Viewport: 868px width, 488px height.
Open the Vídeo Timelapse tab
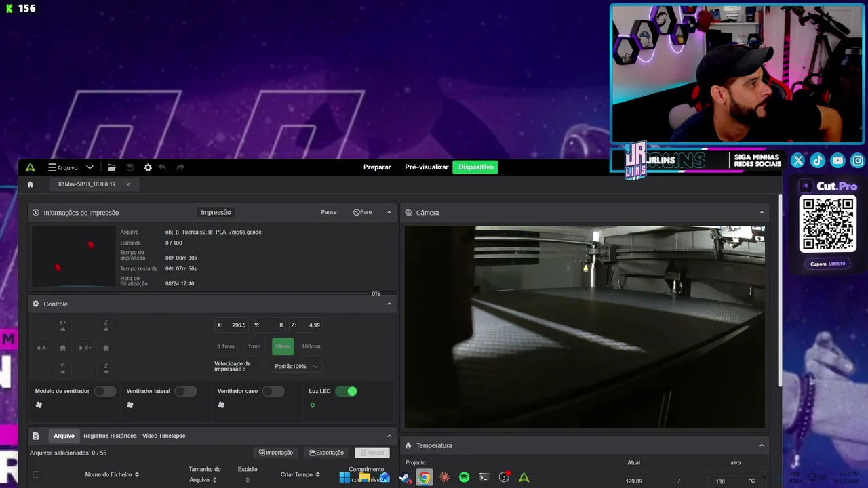point(163,436)
